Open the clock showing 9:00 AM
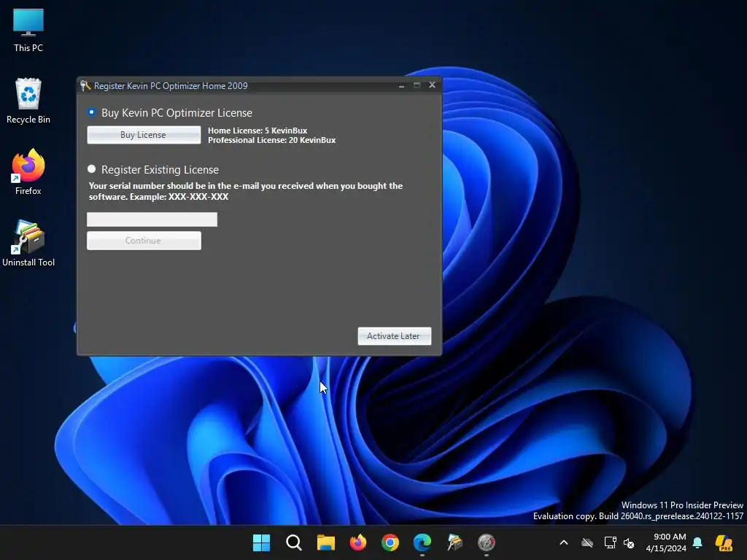 (666, 542)
